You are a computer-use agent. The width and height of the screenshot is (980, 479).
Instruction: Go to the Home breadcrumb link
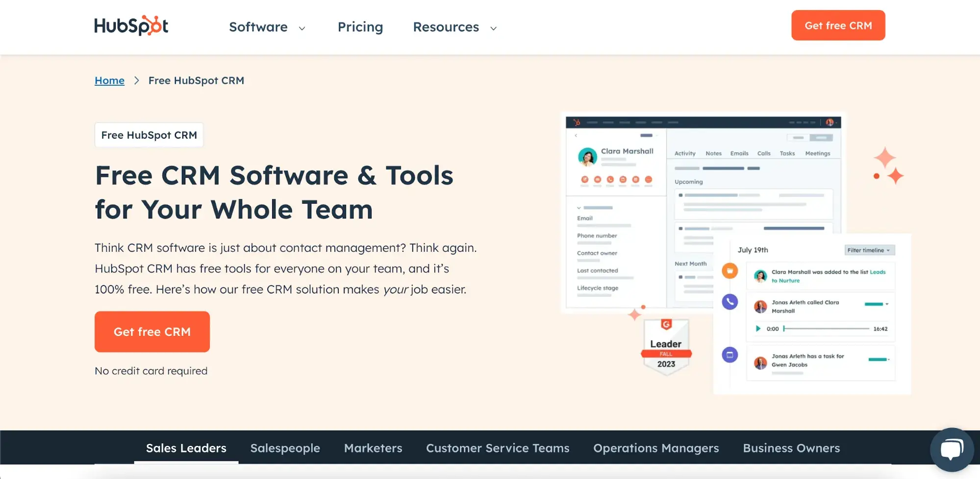109,80
